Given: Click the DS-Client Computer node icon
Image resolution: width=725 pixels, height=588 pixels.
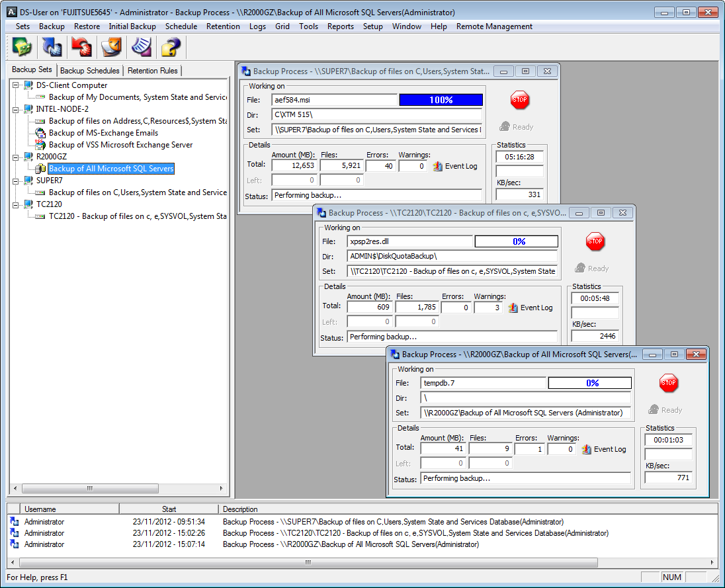Looking at the screenshot, I should click(x=28, y=85).
